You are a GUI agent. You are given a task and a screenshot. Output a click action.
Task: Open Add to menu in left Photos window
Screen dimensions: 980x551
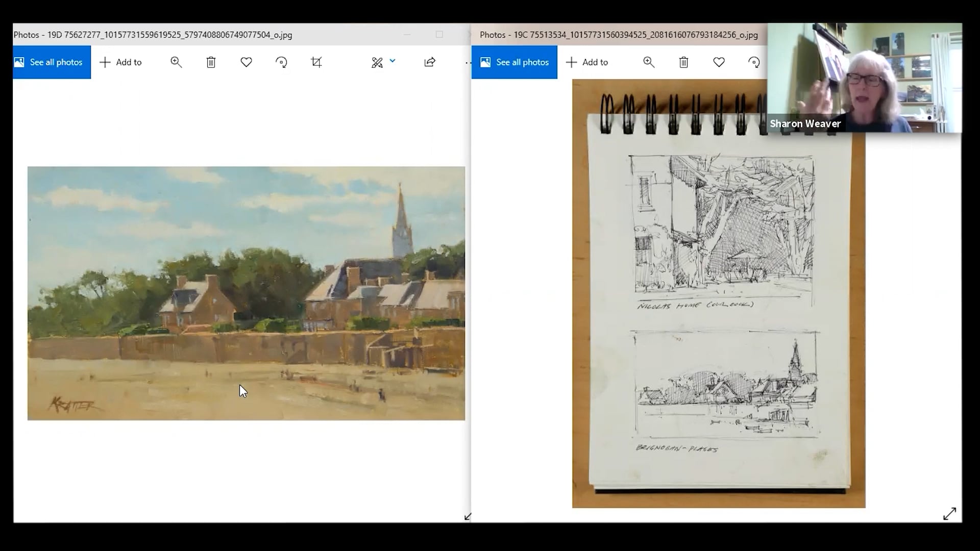click(120, 62)
